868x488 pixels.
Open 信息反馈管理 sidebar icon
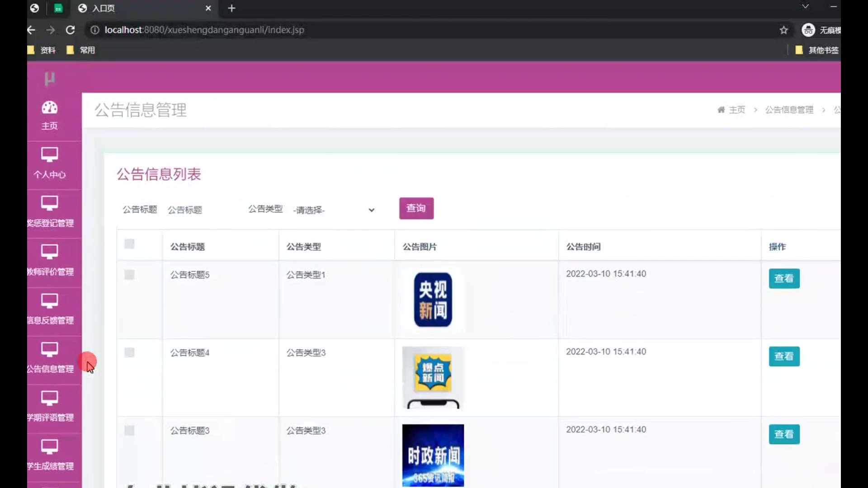coord(50,301)
